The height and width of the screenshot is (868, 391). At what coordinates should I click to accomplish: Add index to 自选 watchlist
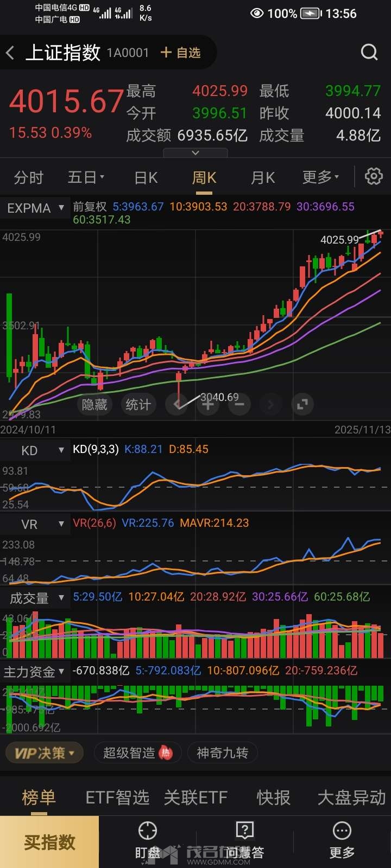[x=181, y=53]
